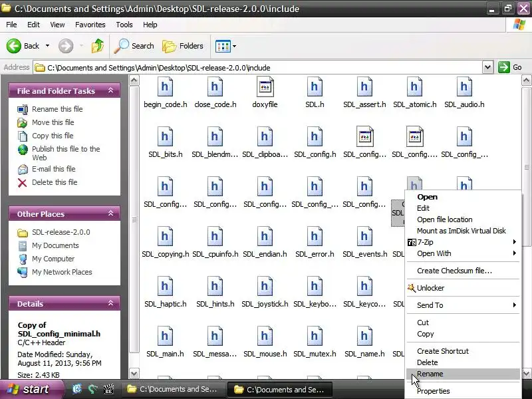Choose Rename from context menu

pos(463,374)
